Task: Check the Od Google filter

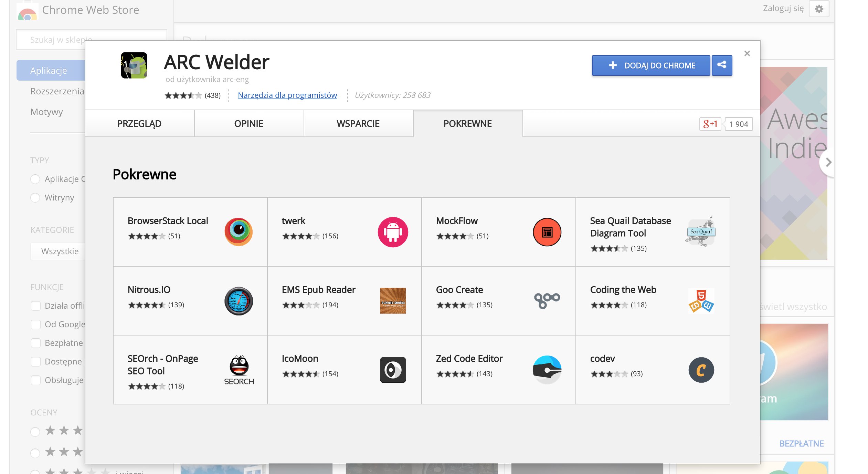Action: [x=36, y=324]
